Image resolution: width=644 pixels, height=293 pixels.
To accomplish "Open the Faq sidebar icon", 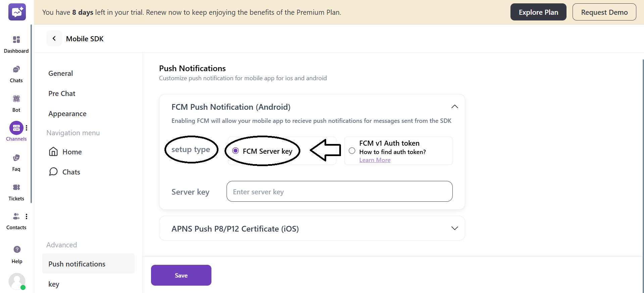I will pyautogui.click(x=16, y=161).
